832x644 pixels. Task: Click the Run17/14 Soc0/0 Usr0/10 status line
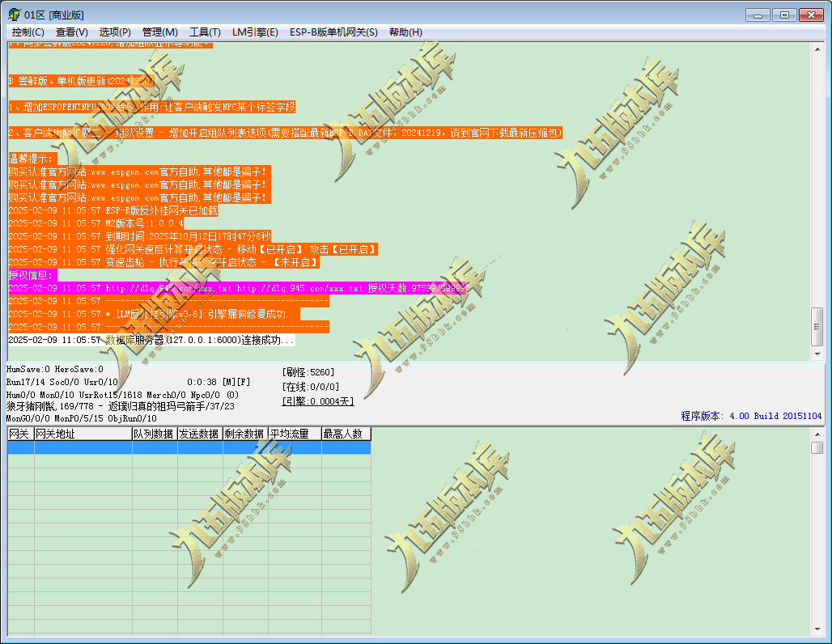click(x=62, y=382)
